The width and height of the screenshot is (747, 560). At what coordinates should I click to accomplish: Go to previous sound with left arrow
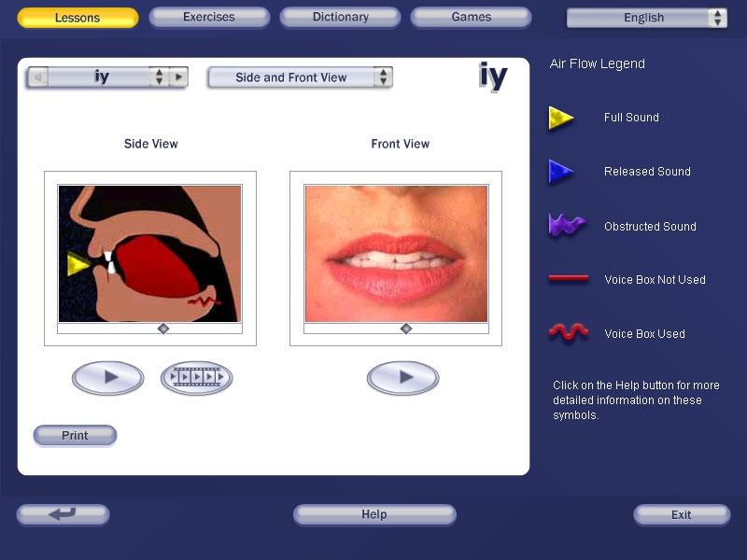[38, 77]
